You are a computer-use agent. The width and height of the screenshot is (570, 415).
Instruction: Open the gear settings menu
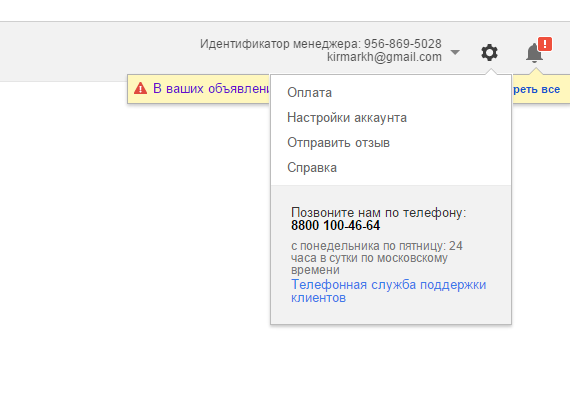tap(489, 53)
